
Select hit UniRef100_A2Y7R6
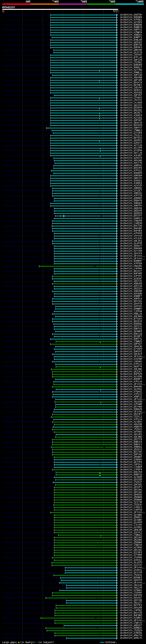click(131, 70)
